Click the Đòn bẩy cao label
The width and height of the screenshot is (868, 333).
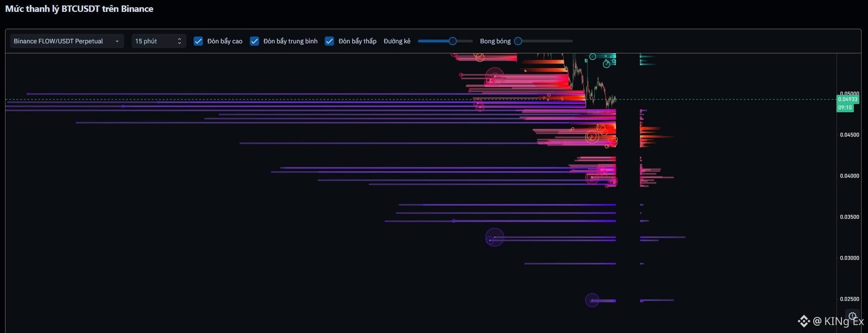tap(225, 41)
